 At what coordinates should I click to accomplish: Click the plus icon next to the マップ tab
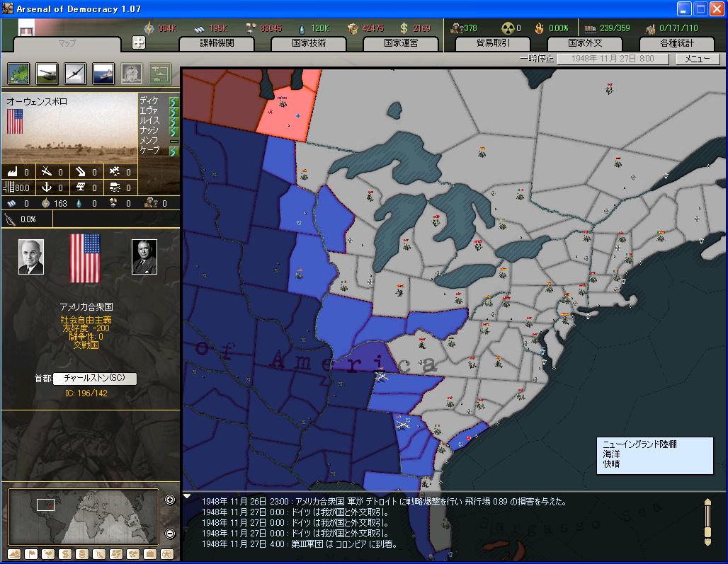[x=139, y=42]
